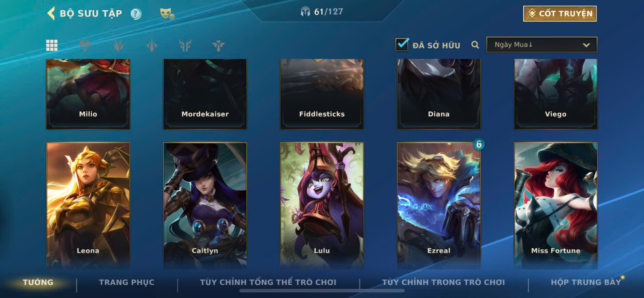The image size is (644, 298).
Task: Open the Cốt Truyện button
Action: coord(560,14)
